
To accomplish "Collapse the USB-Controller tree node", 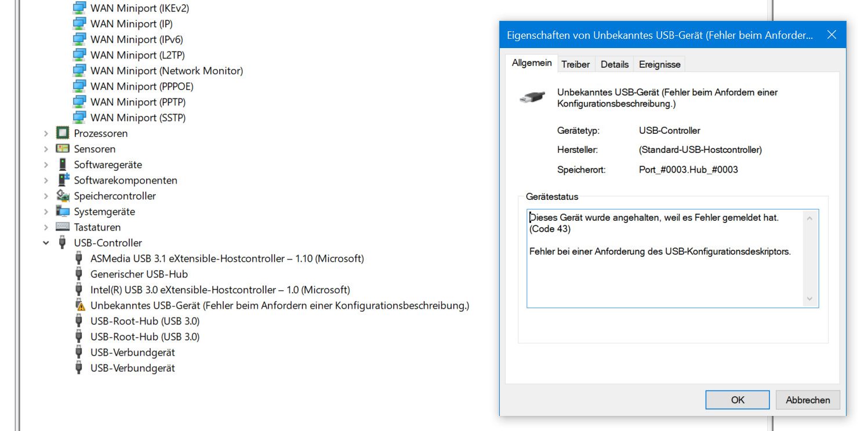I will pos(46,243).
